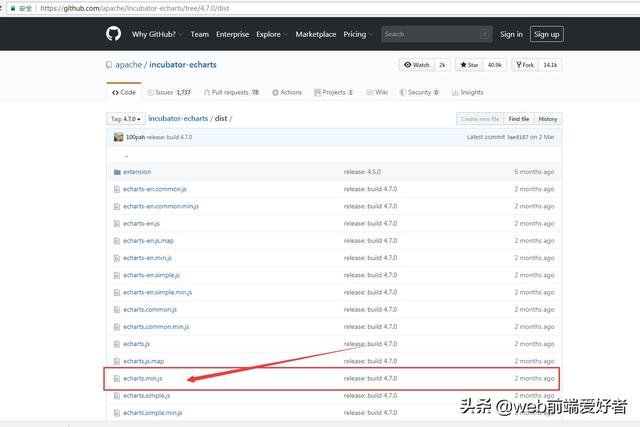Image resolution: width=640 pixels, height=427 pixels.
Task: Click the repository book icon beside apache
Action: pyautogui.click(x=109, y=65)
